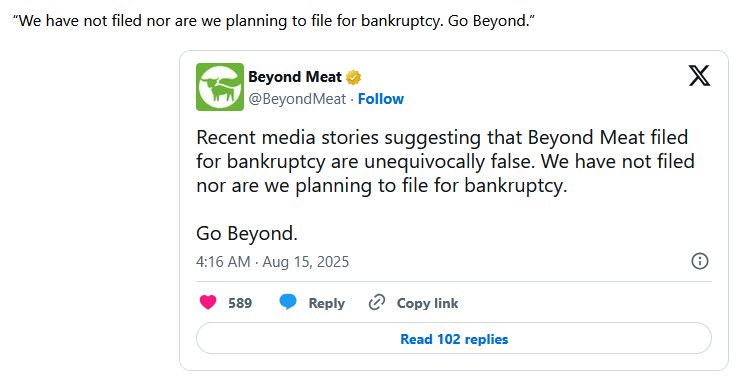Click the Go Beyond. line inside the tweet

tap(247, 233)
